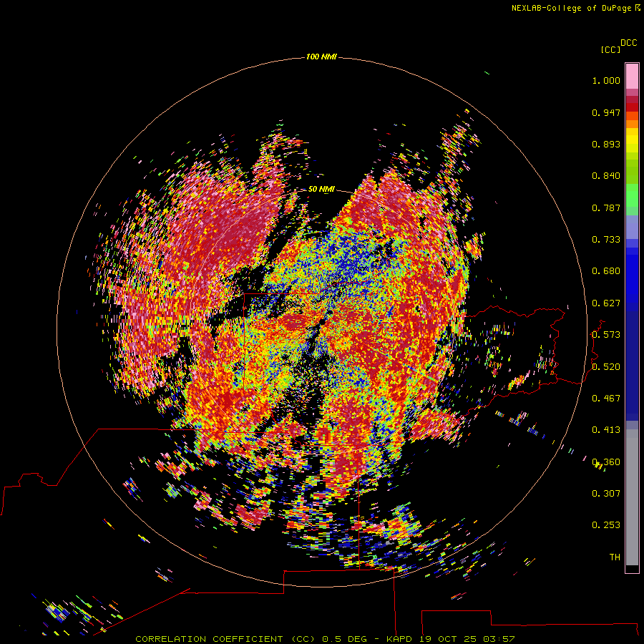644x644 pixels.
Task: Click the 0.680 scale value
Action: (x=606, y=271)
